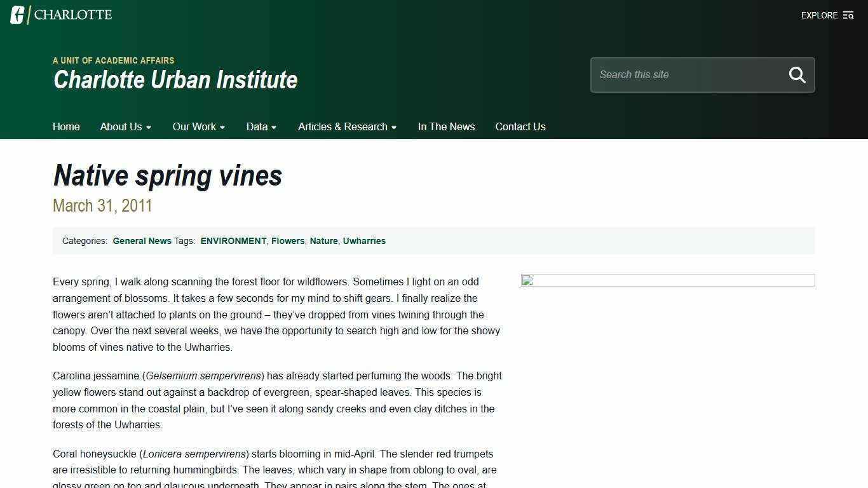
Task: Click the EXPLORE text button
Action: pos(819,15)
